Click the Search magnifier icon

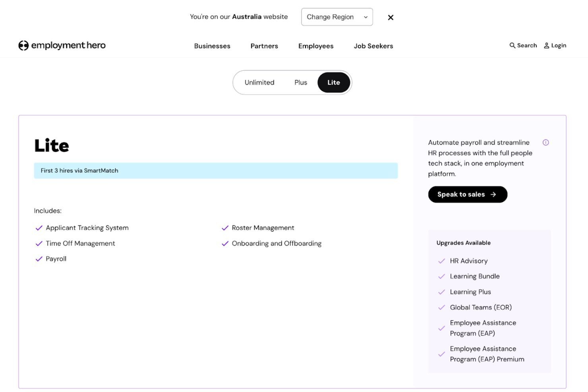click(512, 45)
